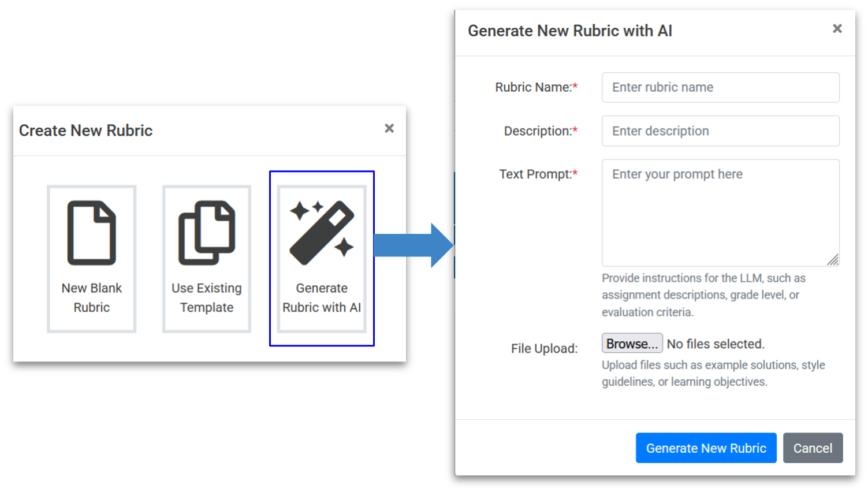Click the 'Description:' field label

[538, 131]
